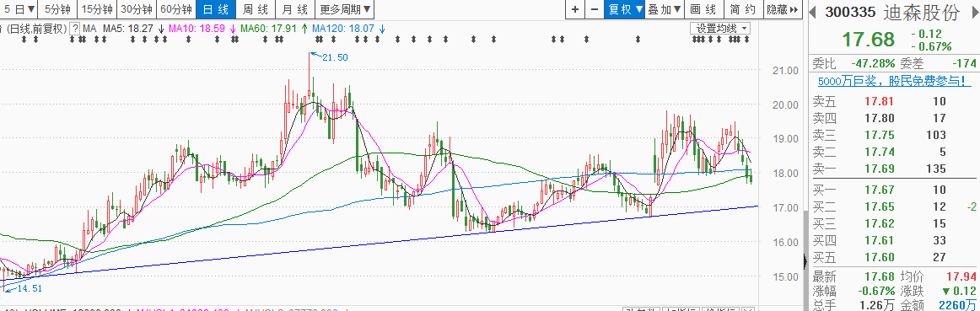Select the 周线 weekly tab
980x311 pixels.
[x=256, y=9]
